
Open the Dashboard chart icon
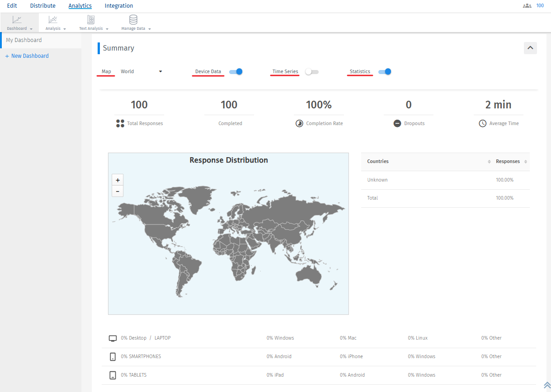click(17, 20)
